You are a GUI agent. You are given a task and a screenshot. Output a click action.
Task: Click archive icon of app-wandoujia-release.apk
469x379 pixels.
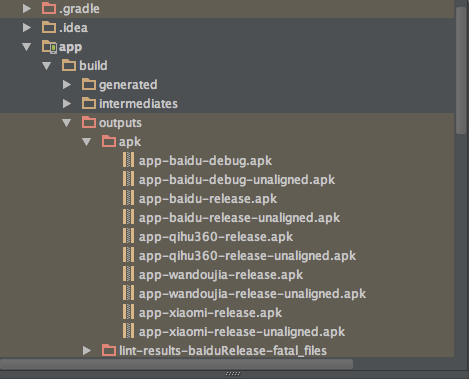point(128,274)
